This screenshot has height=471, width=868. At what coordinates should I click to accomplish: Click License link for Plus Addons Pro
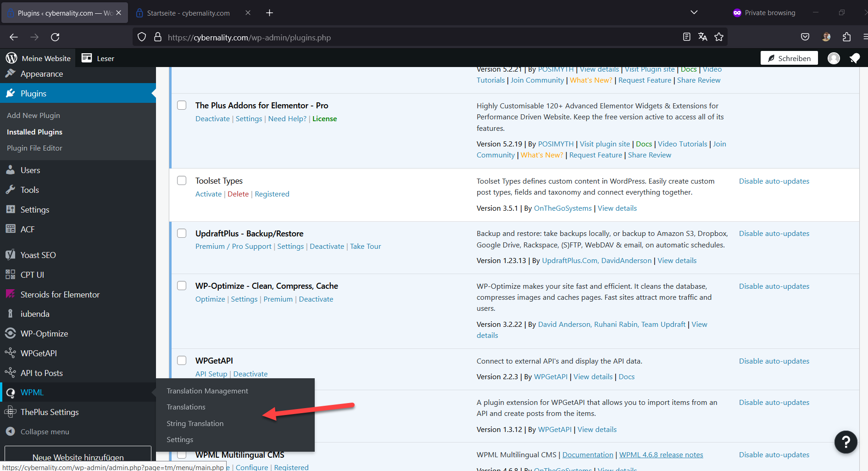pos(324,119)
